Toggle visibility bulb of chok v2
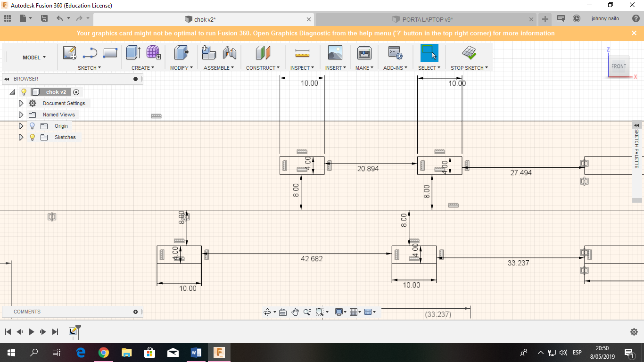Image resolution: width=644 pixels, height=362 pixels. (x=24, y=92)
